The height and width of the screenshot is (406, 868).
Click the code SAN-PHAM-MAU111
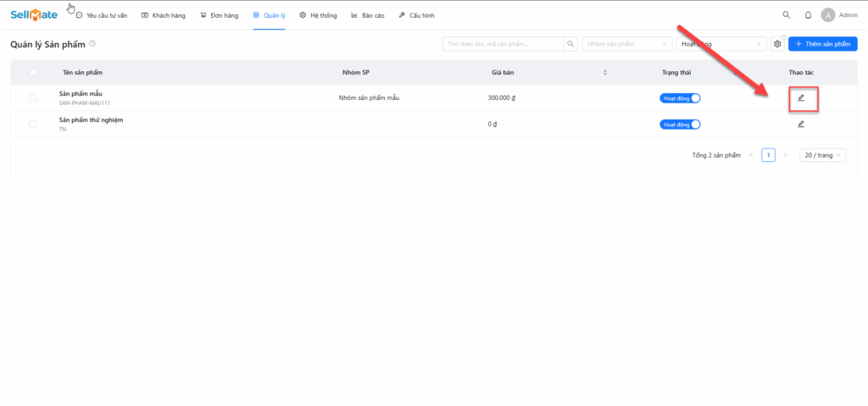click(85, 103)
